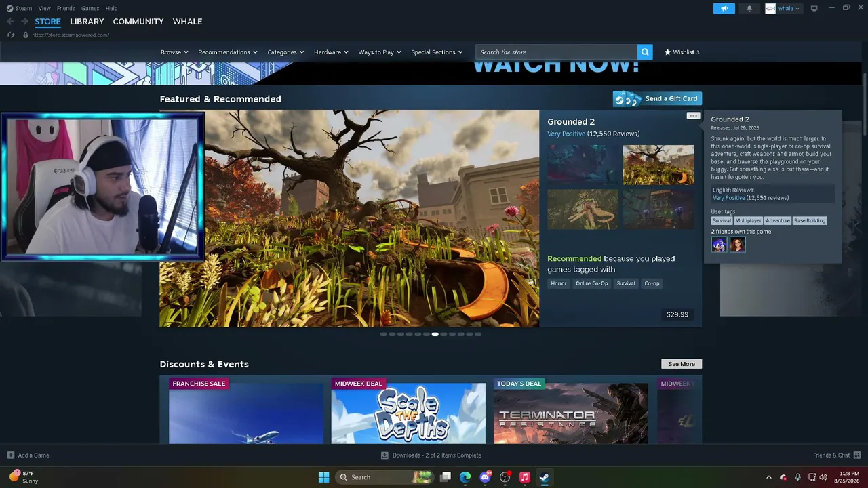Expand the Browse dropdown
Viewport: 868px width, 488px height.
coord(174,52)
